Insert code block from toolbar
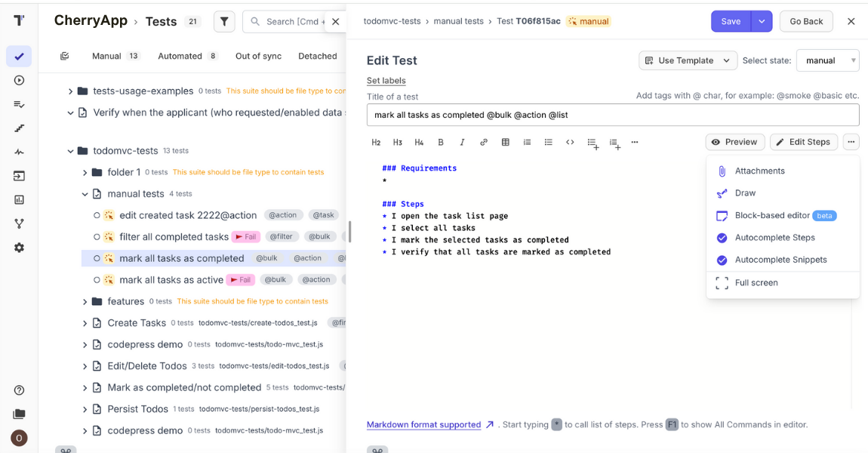 (570, 142)
